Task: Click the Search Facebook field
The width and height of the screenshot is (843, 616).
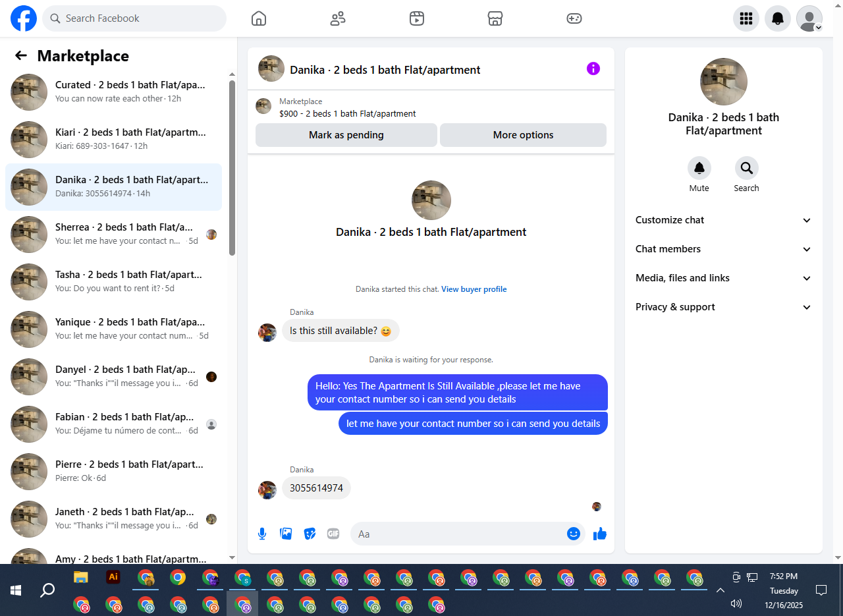Action: tap(134, 18)
